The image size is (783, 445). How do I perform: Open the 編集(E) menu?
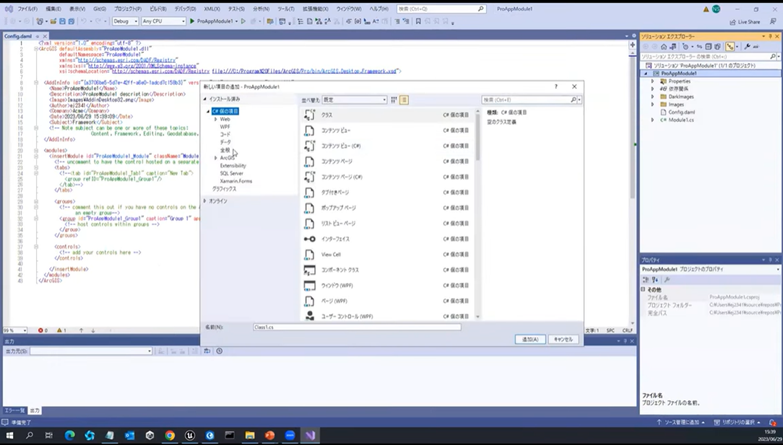(x=53, y=9)
